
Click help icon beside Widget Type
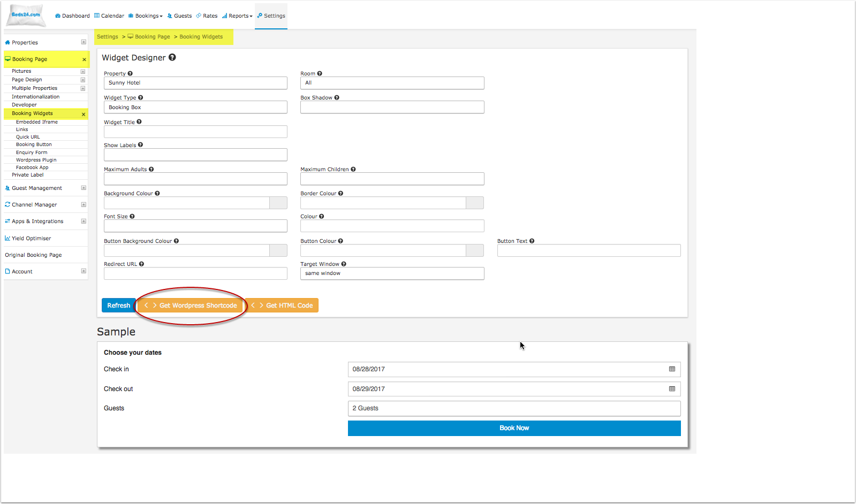tap(141, 98)
